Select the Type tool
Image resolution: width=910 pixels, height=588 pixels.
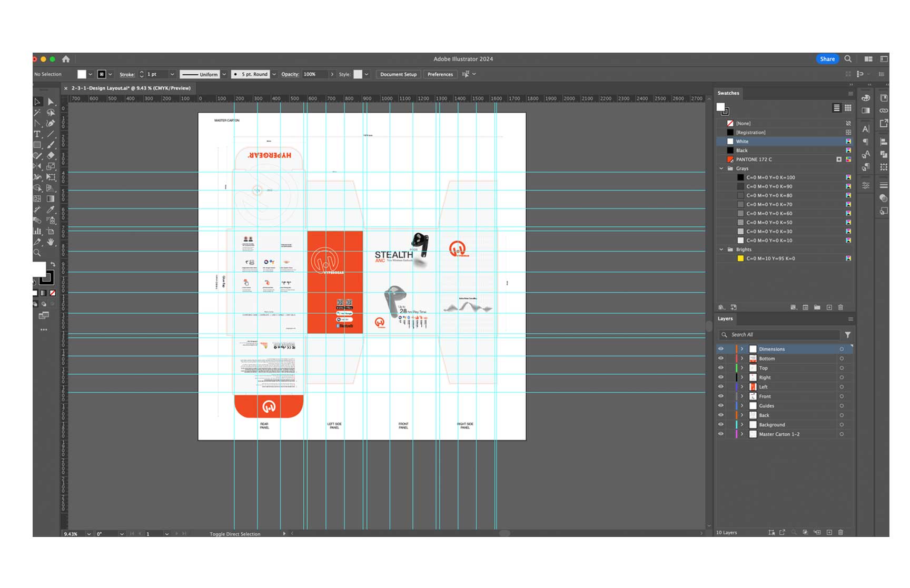36,133
